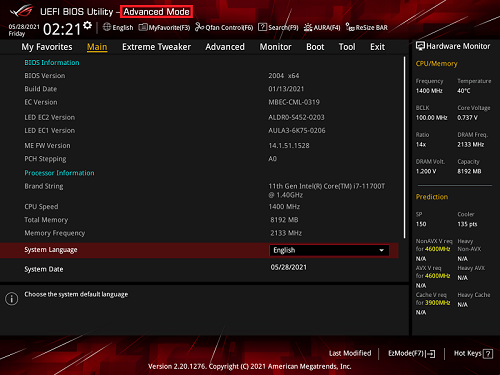
Task: Select the English language combo box
Action: [x=329, y=250]
